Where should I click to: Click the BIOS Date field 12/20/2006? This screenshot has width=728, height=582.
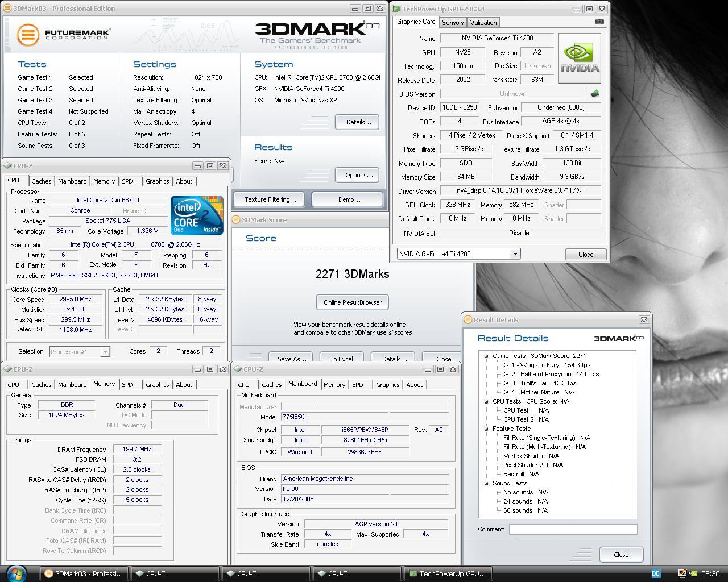click(365, 500)
